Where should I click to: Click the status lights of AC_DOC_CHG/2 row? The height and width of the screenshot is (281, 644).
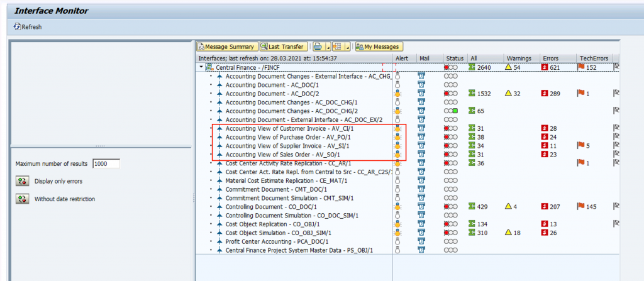click(450, 111)
